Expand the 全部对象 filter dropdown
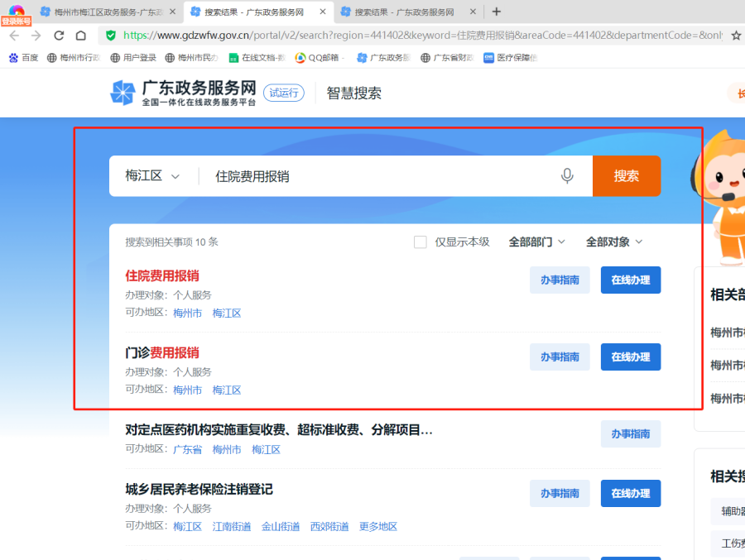 click(x=614, y=242)
